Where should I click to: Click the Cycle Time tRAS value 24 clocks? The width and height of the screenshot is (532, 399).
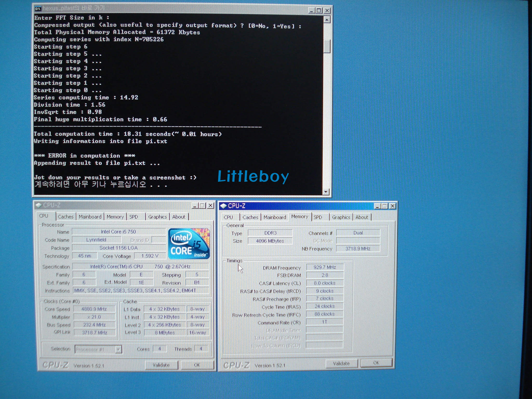point(325,306)
